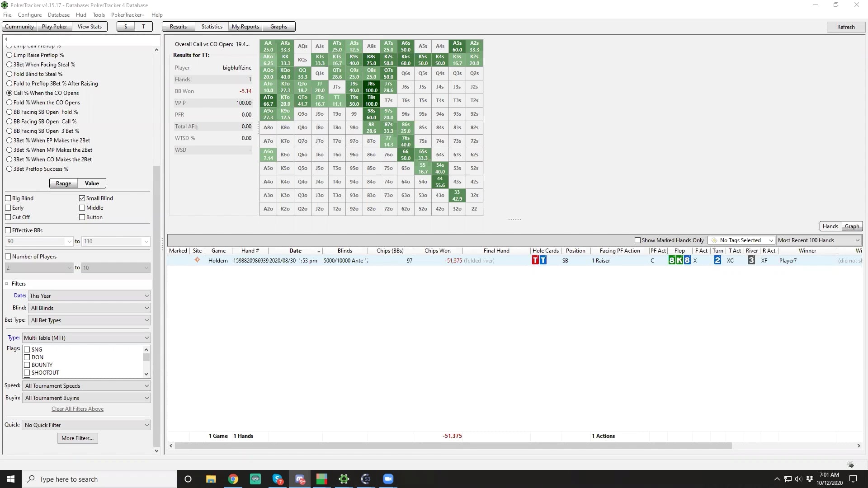868x488 pixels.
Task: Uncheck the Small Blind checkbox
Action: click(82, 198)
